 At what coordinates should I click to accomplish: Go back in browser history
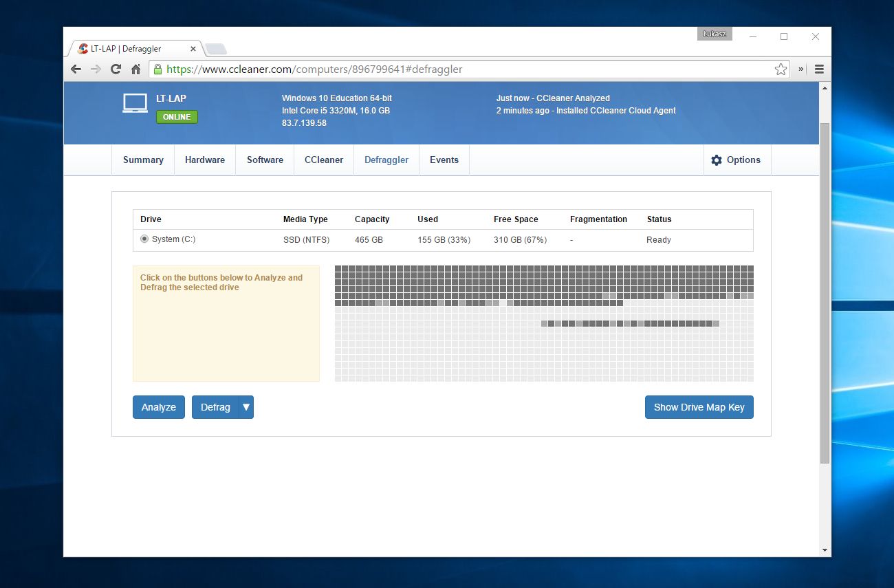[76, 69]
